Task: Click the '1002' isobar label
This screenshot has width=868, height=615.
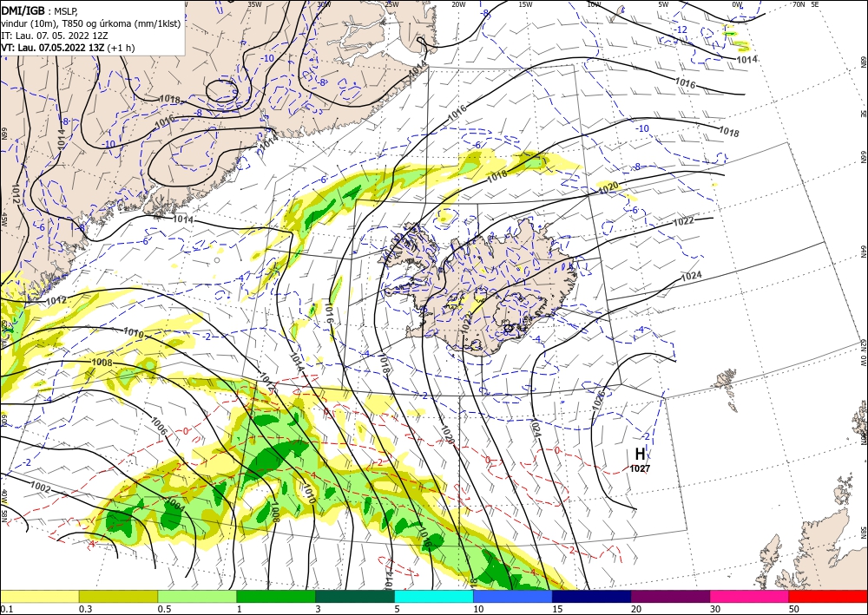Action: pos(40,489)
